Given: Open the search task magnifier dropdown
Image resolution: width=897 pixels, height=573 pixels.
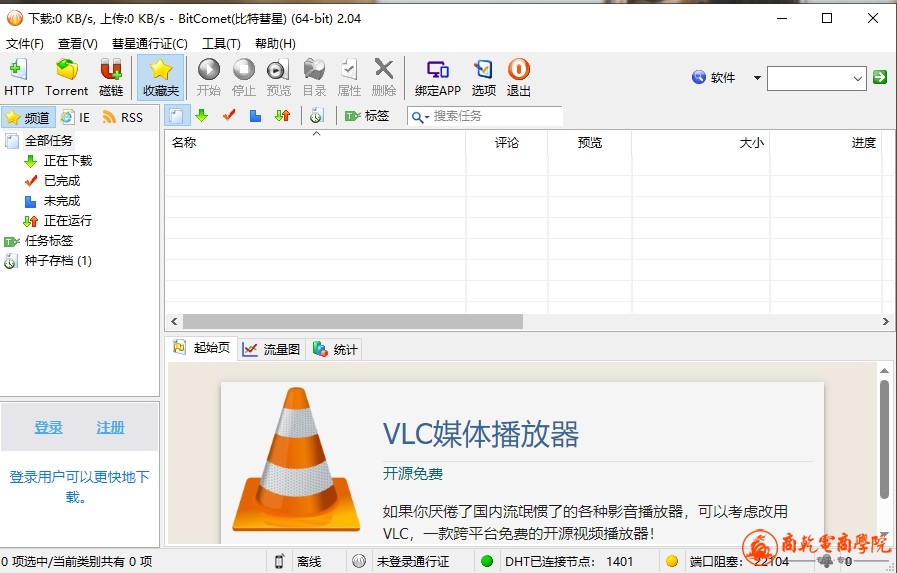Looking at the screenshot, I should (x=421, y=116).
